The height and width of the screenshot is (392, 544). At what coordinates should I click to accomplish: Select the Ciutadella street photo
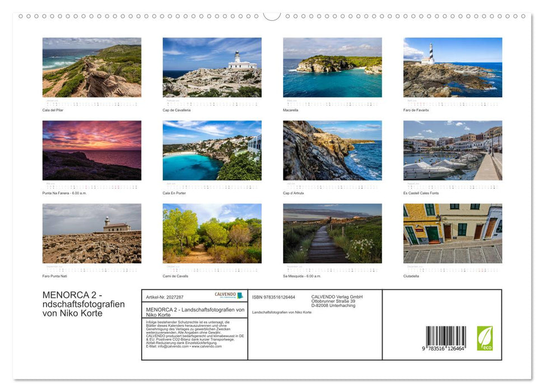coord(452,233)
